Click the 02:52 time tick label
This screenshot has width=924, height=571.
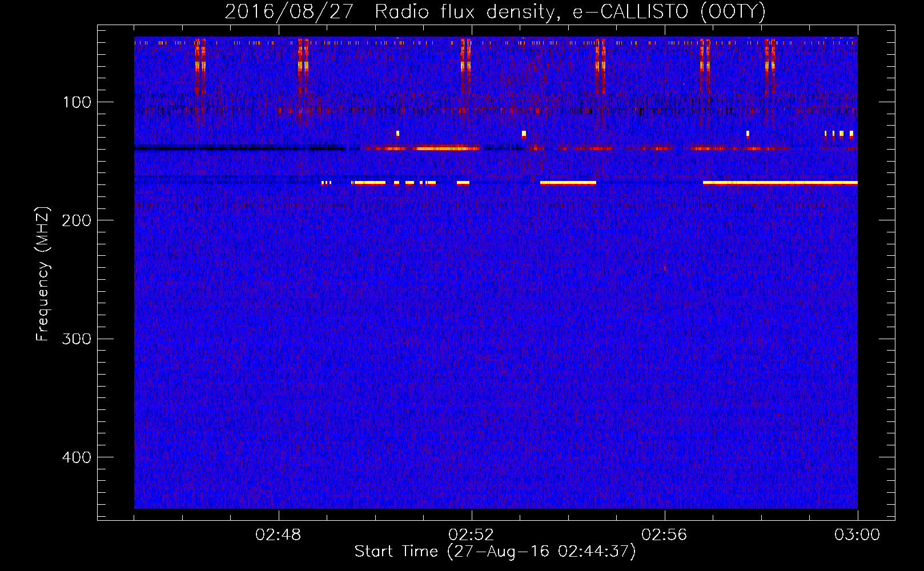pyautogui.click(x=471, y=535)
